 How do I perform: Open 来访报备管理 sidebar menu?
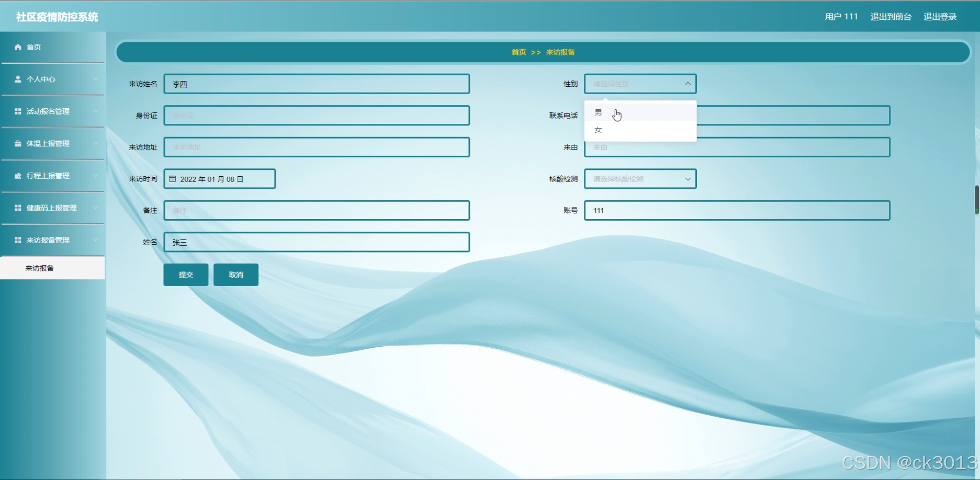(x=53, y=240)
